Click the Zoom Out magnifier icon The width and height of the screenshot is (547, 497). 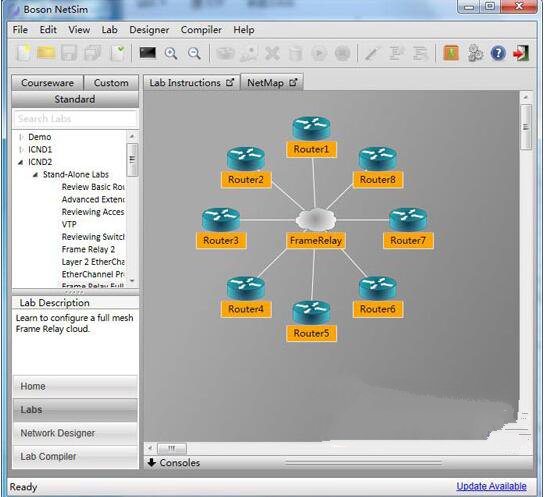pyautogui.click(x=194, y=53)
